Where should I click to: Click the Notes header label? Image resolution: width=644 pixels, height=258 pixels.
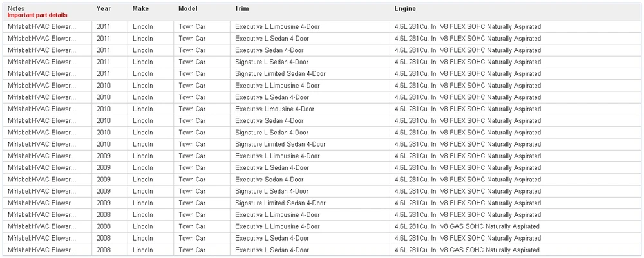[16, 8]
